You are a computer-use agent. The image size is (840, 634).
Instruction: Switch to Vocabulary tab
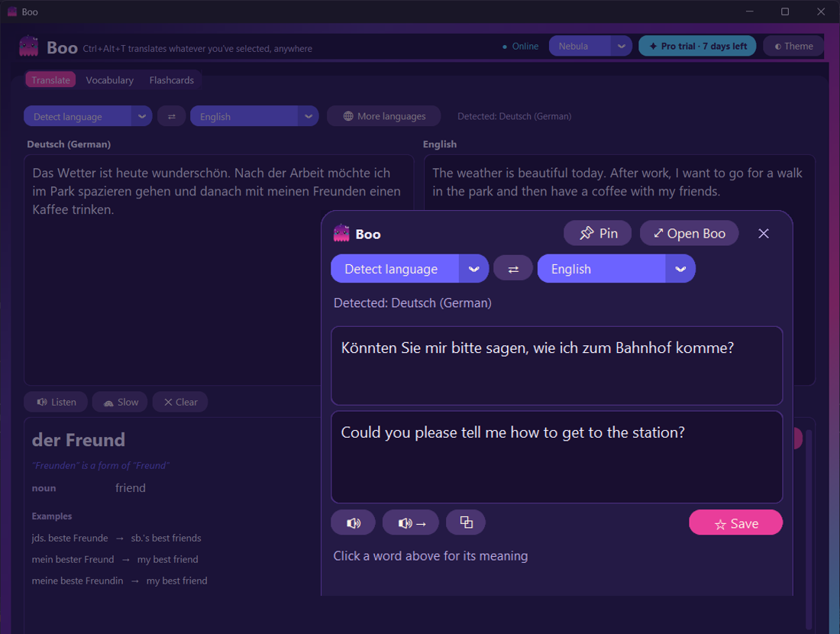110,80
